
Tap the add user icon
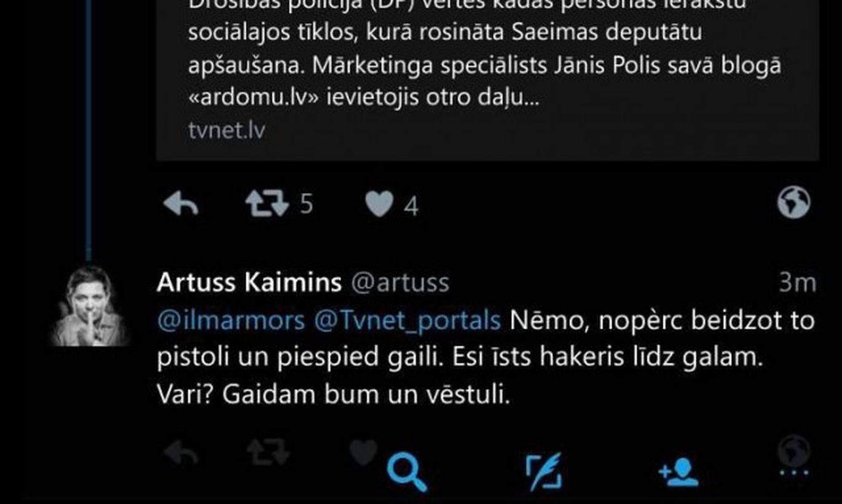click(x=679, y=472)
